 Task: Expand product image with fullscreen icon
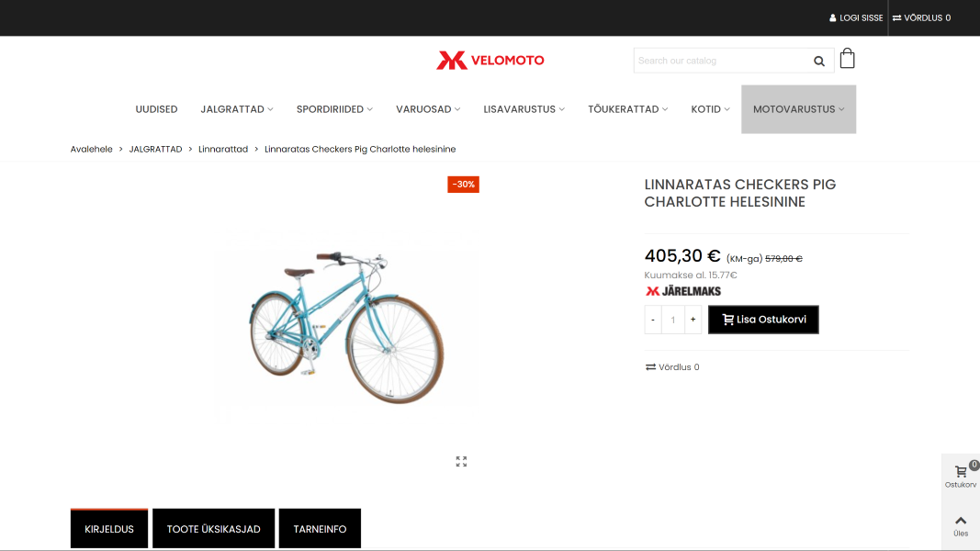click(461, 461)
